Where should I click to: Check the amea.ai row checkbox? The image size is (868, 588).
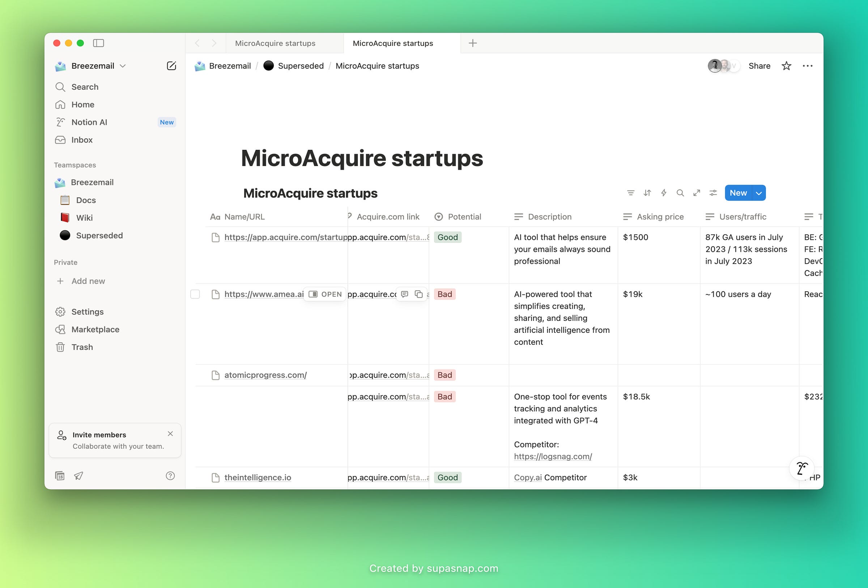(x=195, y=295)
